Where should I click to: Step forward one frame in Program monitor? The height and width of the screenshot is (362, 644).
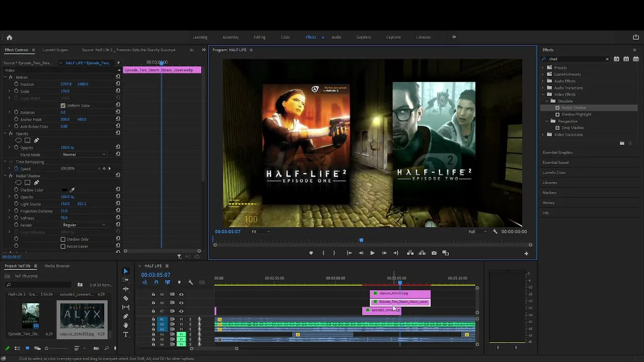[x=384, y=253]
